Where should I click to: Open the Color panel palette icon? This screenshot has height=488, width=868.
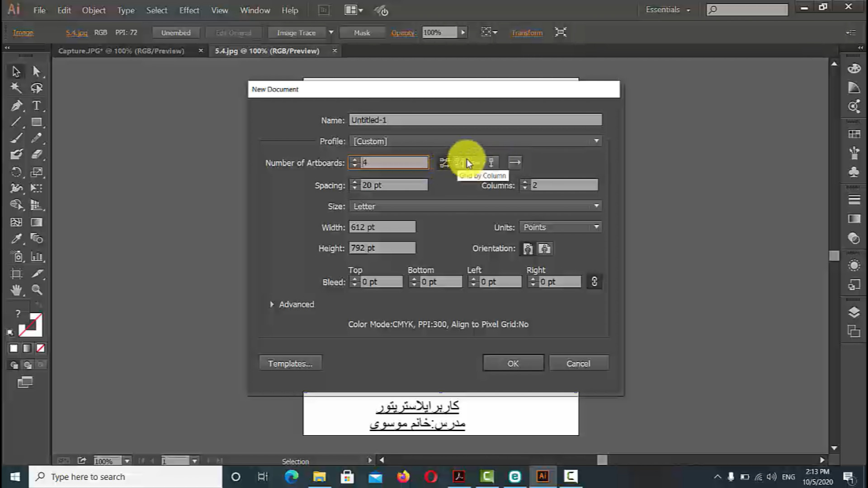(854, 69)
